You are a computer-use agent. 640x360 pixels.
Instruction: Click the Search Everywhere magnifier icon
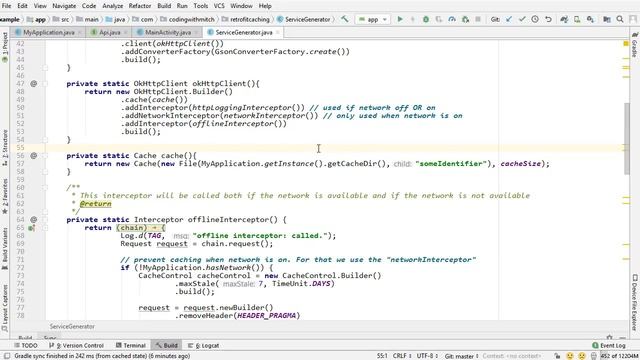tap(620, 19)
